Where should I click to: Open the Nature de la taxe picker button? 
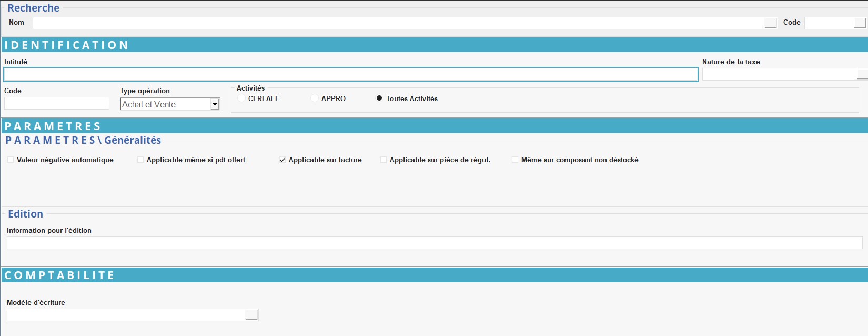(862, 75)
